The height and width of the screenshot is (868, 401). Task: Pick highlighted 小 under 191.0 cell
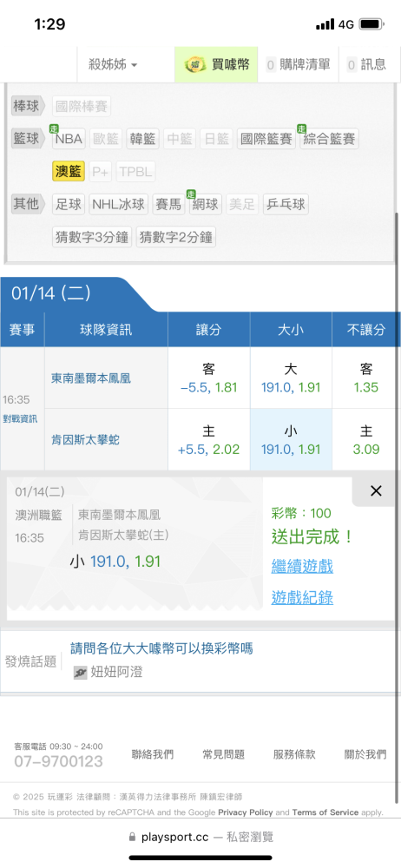291,440
